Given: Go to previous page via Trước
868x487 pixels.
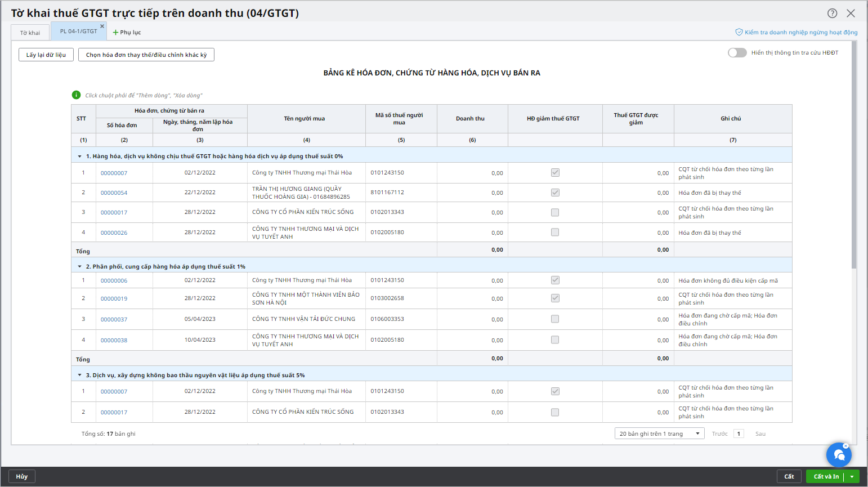Looking at the screenshot, I should click(719, 434).
